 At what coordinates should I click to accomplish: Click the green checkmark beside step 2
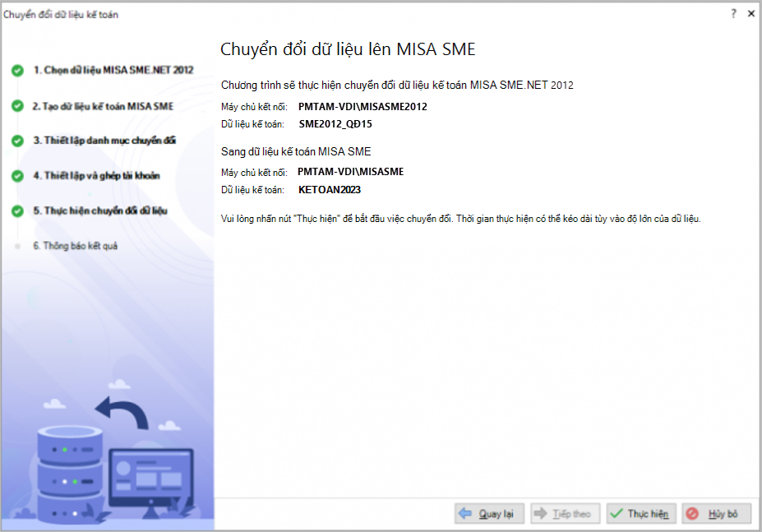17,106
